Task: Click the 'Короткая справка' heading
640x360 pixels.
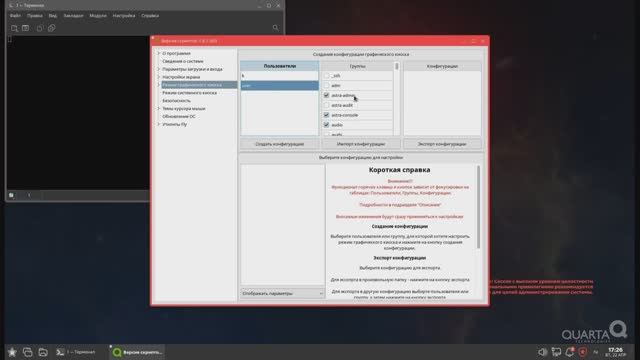Action: point(400,170)
